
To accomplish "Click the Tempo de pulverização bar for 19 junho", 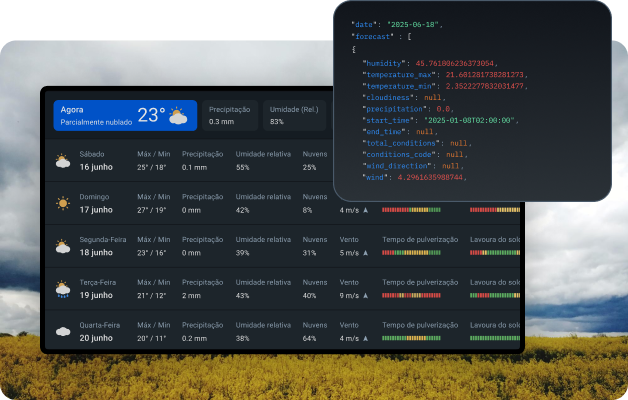I will coord(411,295).
